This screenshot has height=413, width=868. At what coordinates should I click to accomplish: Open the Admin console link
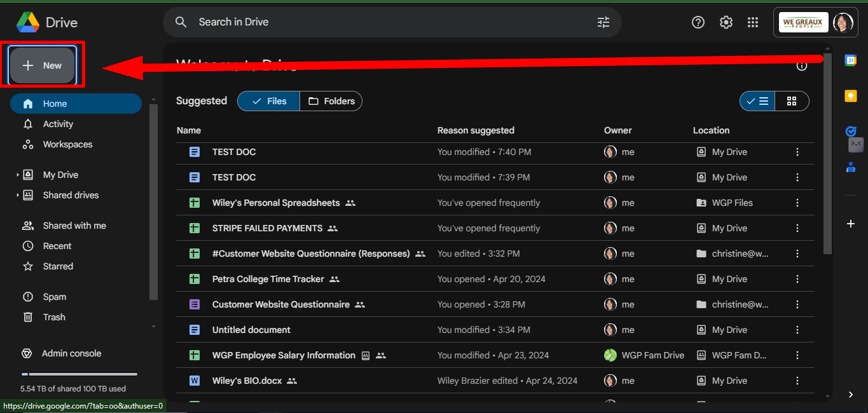[x=71, y=353]
